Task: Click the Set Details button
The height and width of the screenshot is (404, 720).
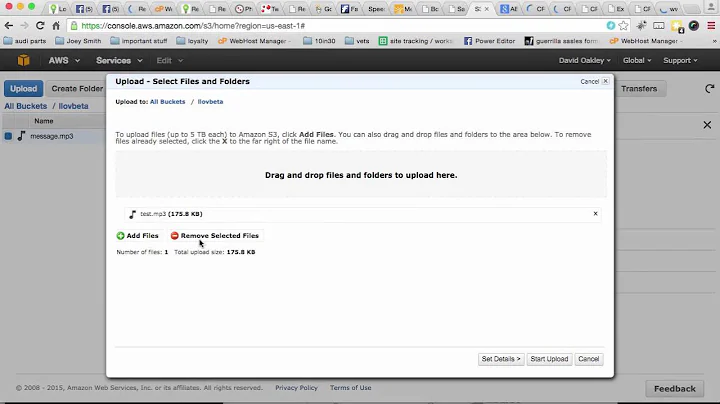Action: (501, 359)
